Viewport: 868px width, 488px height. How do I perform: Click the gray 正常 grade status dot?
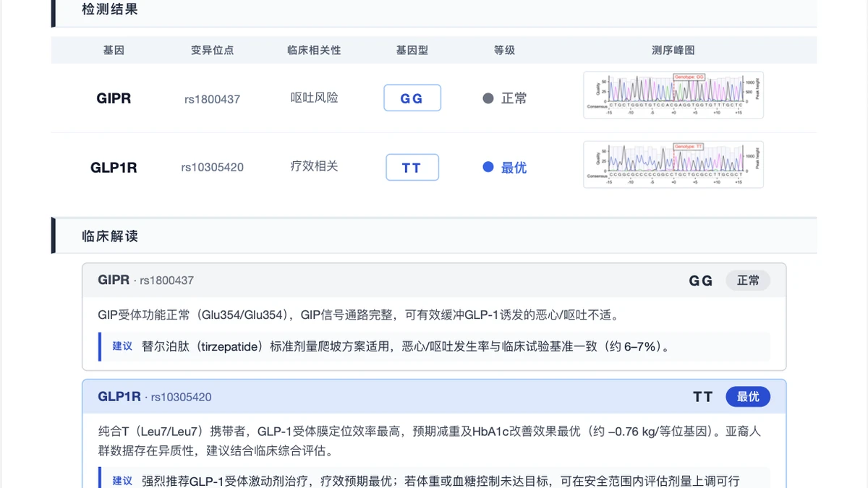(488, 98)
